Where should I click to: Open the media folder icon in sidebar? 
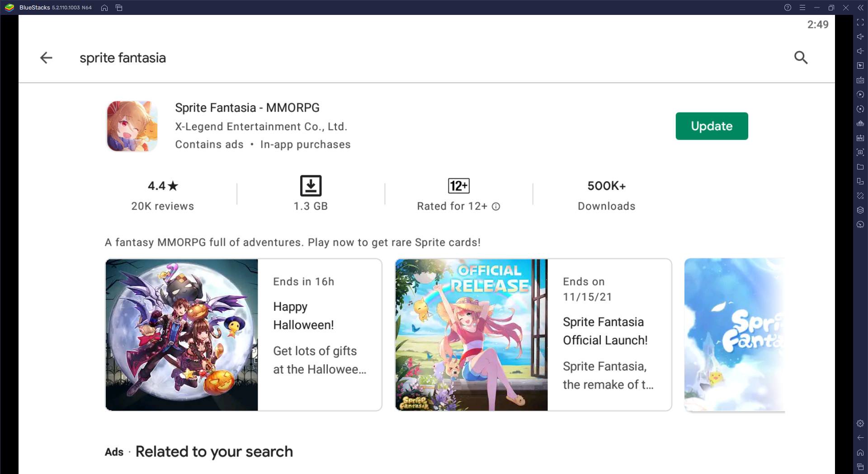click(x=860, y=167)
